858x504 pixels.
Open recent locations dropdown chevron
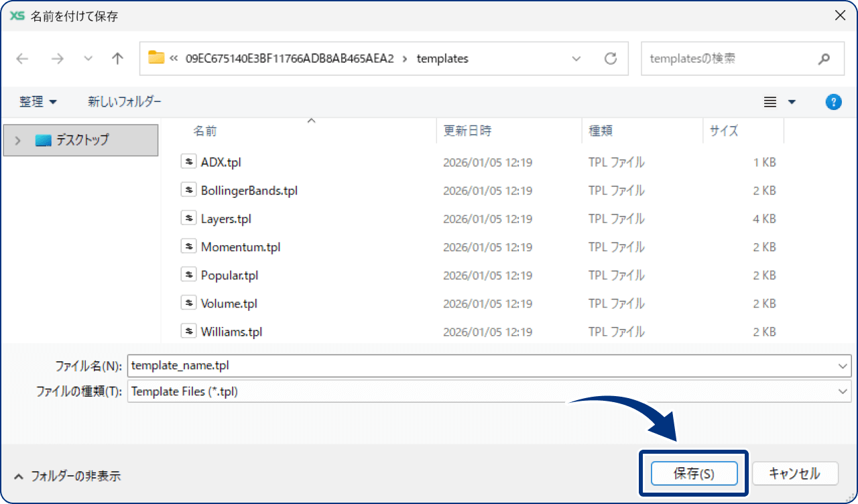point(88,58)
